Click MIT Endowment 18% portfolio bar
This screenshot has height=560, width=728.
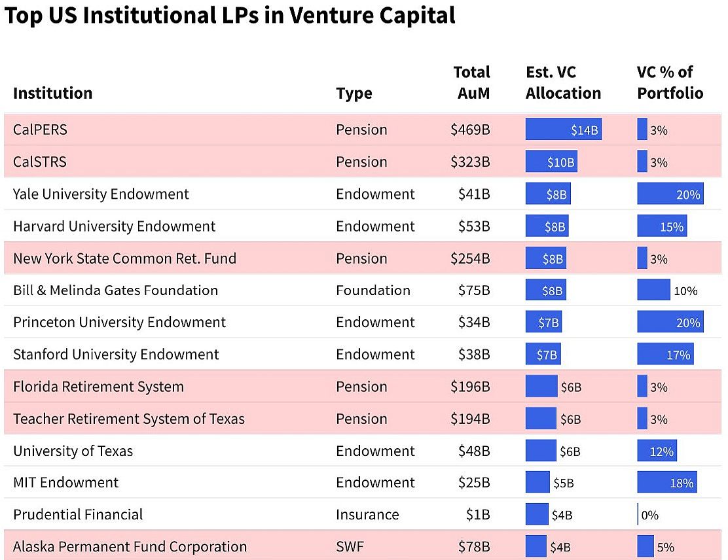(666, 483)
